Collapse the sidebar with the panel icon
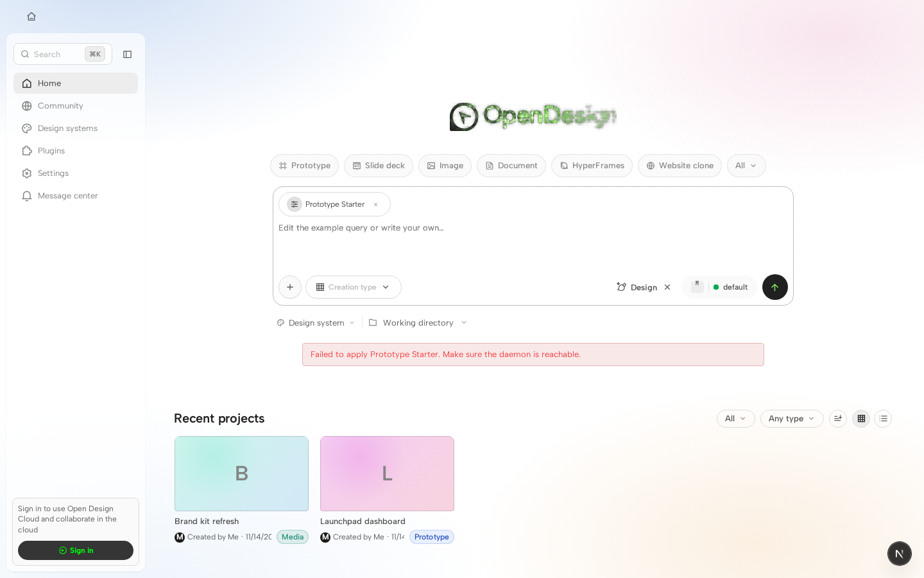This screenshot has height=578, width=924. [x=127, y=55]
